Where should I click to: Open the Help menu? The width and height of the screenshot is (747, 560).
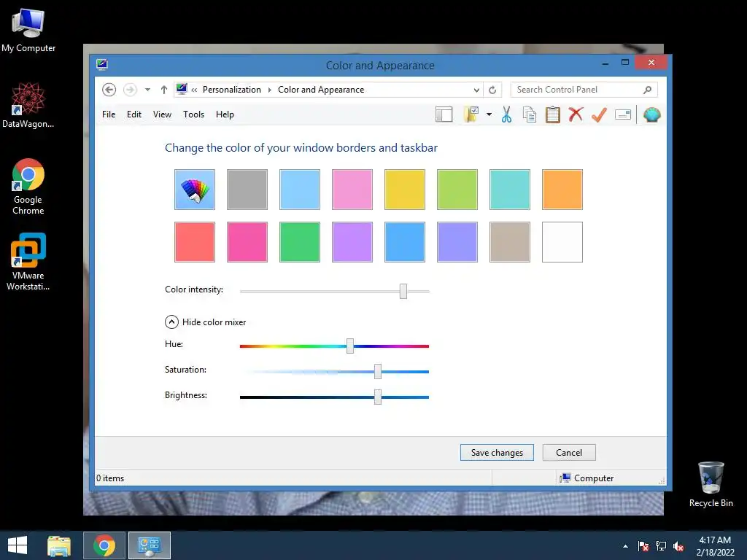point(225,114)
